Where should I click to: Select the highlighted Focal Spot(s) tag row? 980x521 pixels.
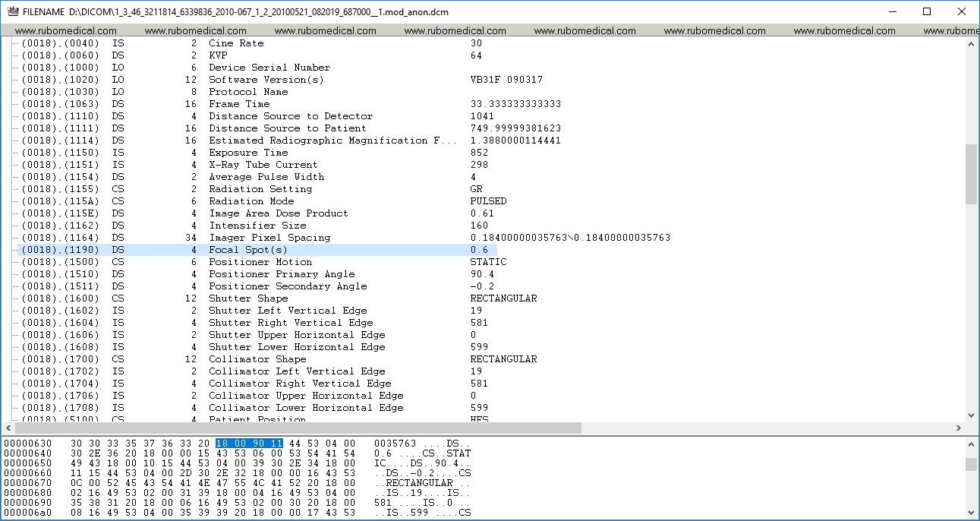tap(304, 249)
